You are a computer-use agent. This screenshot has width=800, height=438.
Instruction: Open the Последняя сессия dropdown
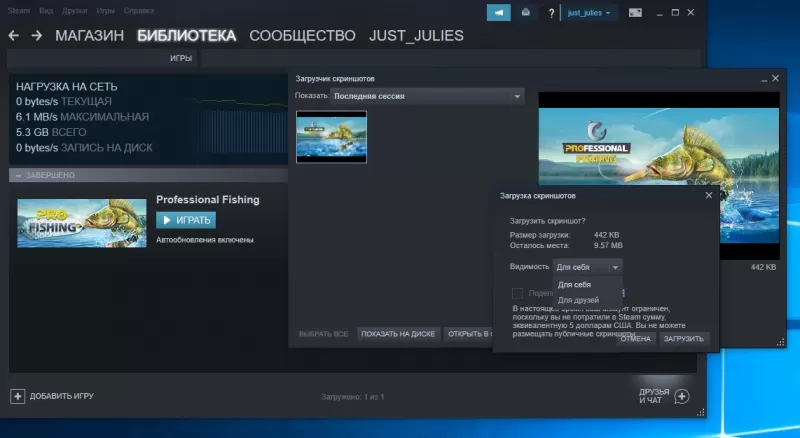[x=427, y=96]
